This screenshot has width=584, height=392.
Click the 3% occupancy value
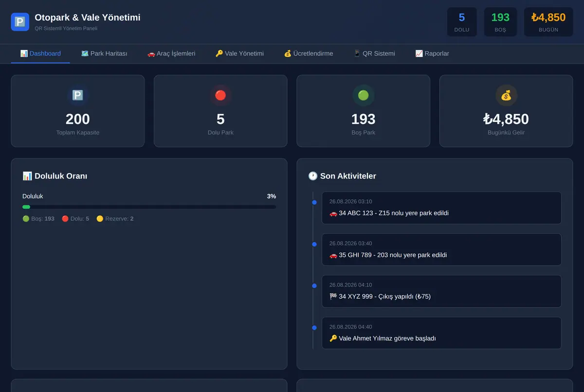pyautogui.click(x=272, y=196)
